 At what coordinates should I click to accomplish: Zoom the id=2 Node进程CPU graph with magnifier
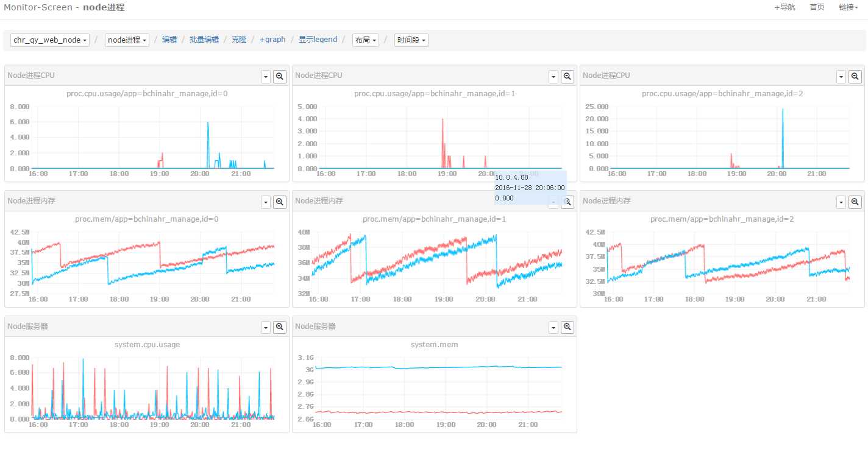855,77
